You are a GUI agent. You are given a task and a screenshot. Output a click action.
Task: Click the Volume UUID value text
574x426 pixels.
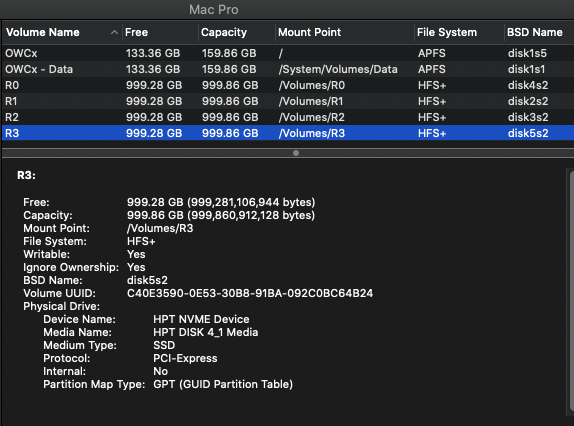tap(250, 293)
